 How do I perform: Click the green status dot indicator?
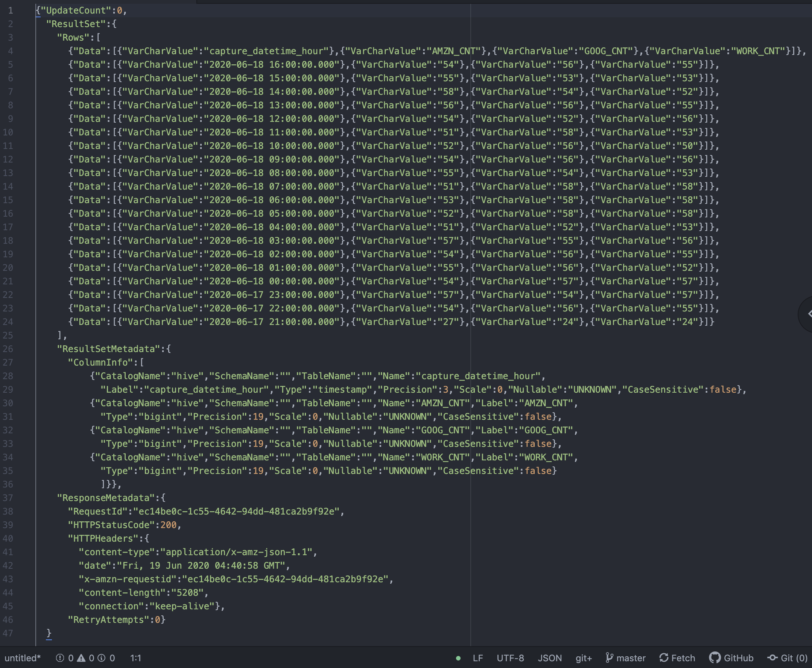(458, 658)
